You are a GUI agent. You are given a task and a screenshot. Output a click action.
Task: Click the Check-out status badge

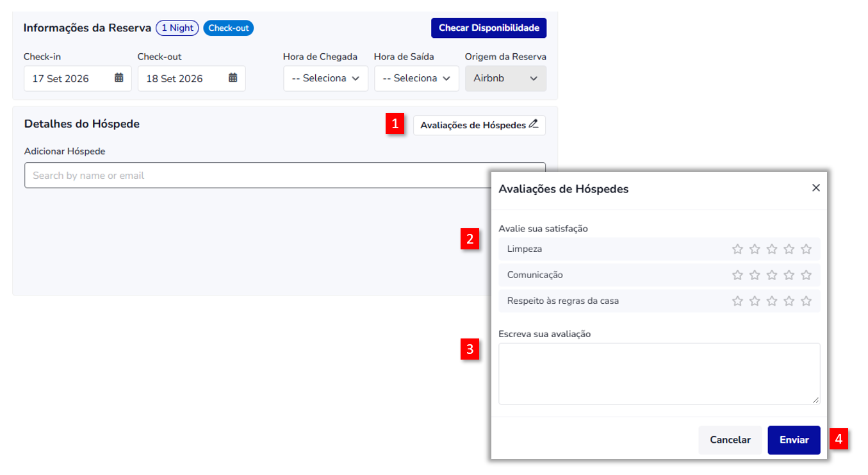[229, 28]
